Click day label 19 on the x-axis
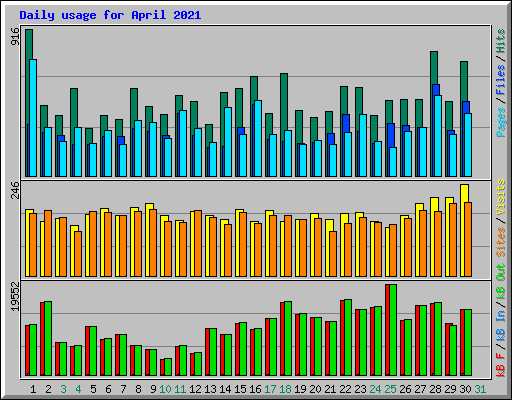 [300, 389]
